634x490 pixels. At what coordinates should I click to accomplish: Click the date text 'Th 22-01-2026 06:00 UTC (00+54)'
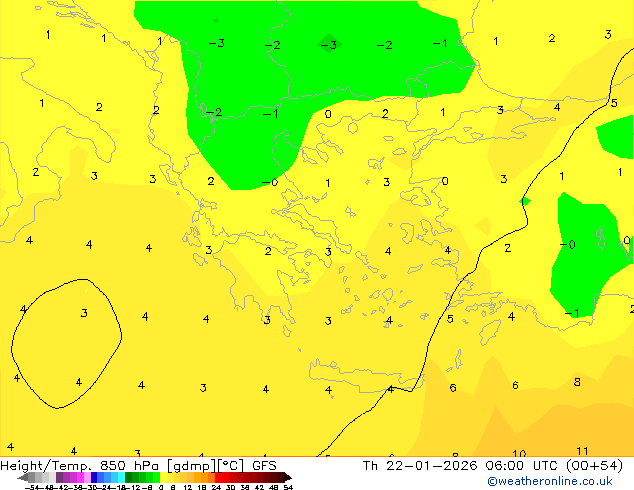point(492,466)
